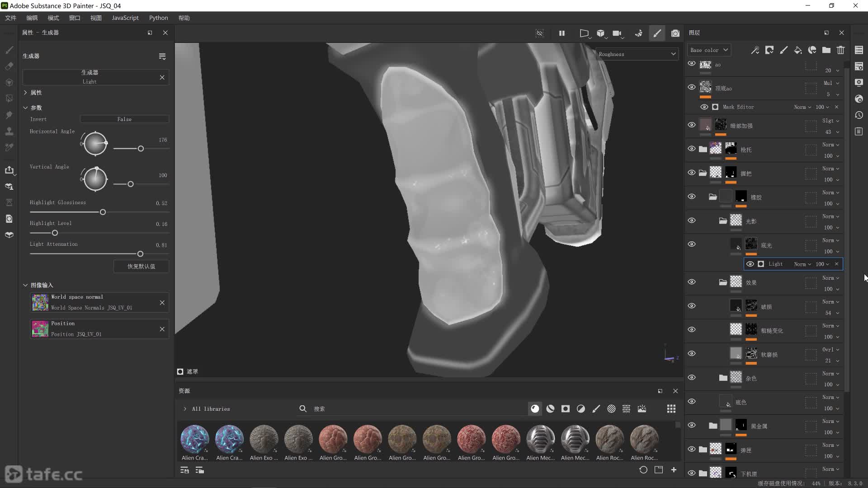
Task: Remove the Light generator from the layer
Action: click(836, 264)
